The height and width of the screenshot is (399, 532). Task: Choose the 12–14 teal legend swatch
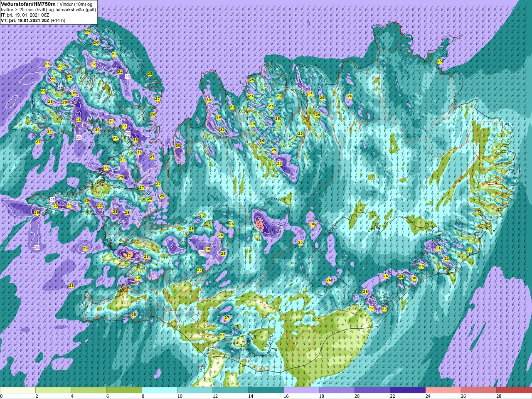click(231, 390)
